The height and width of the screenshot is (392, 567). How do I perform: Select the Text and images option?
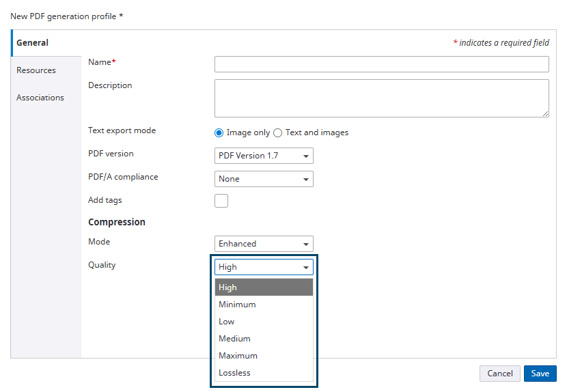[278, 133]
